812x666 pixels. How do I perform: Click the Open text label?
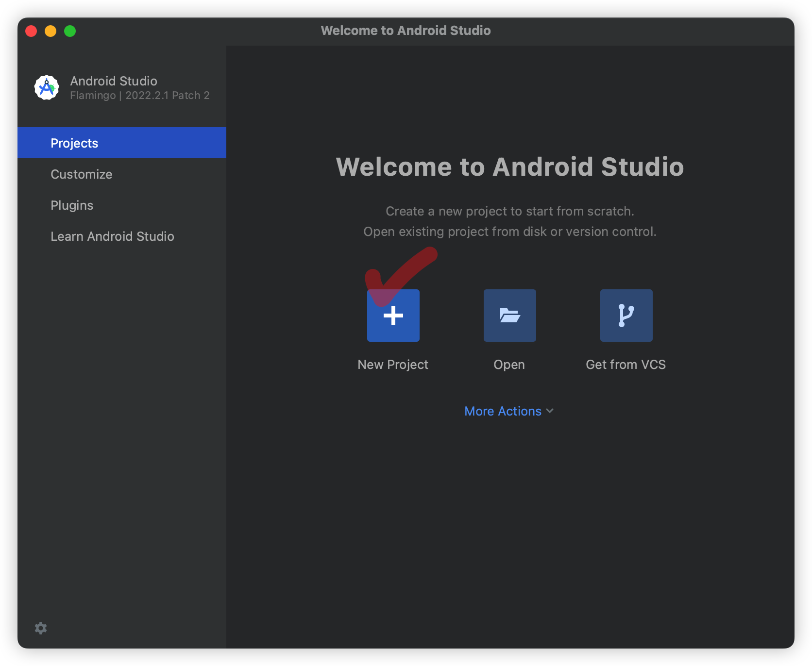point(509,365)
